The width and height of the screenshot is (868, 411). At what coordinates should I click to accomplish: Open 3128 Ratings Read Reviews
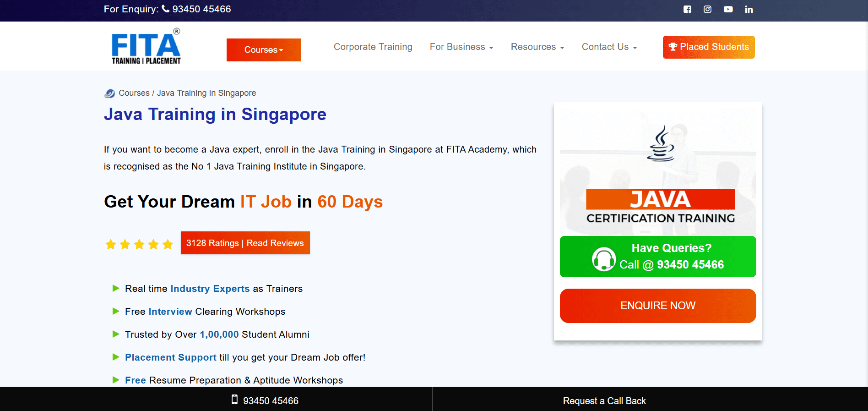[245, 243]
